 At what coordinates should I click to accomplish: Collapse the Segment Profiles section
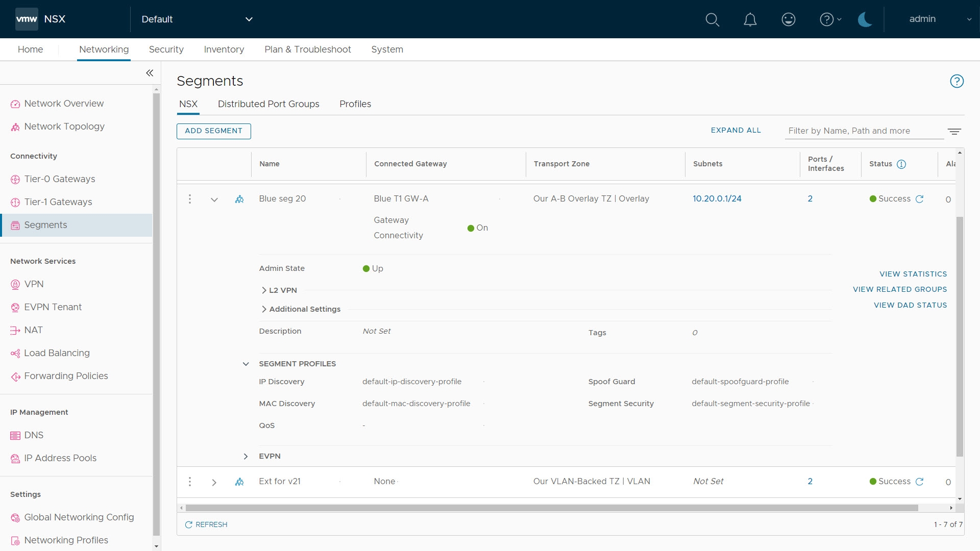(246, 364)
